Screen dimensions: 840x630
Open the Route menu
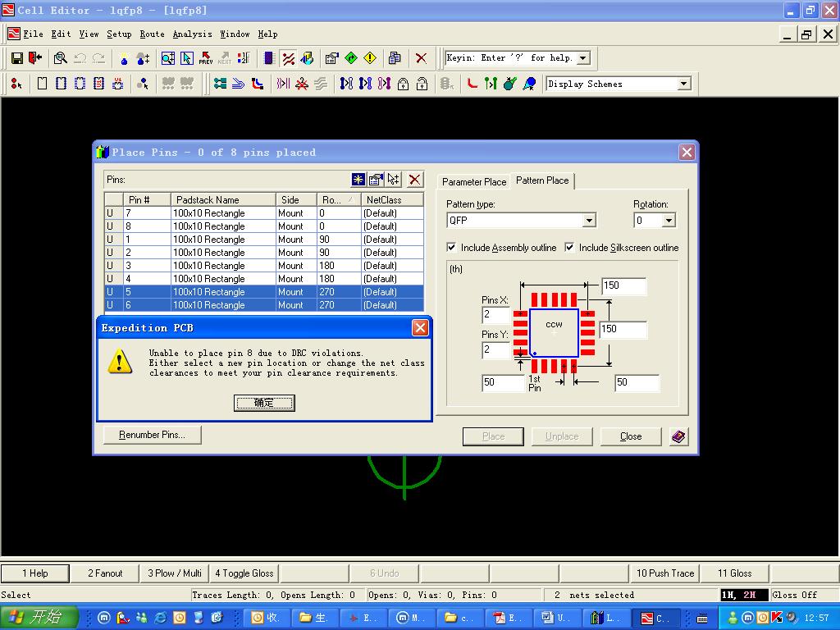[x=152, y=34]
